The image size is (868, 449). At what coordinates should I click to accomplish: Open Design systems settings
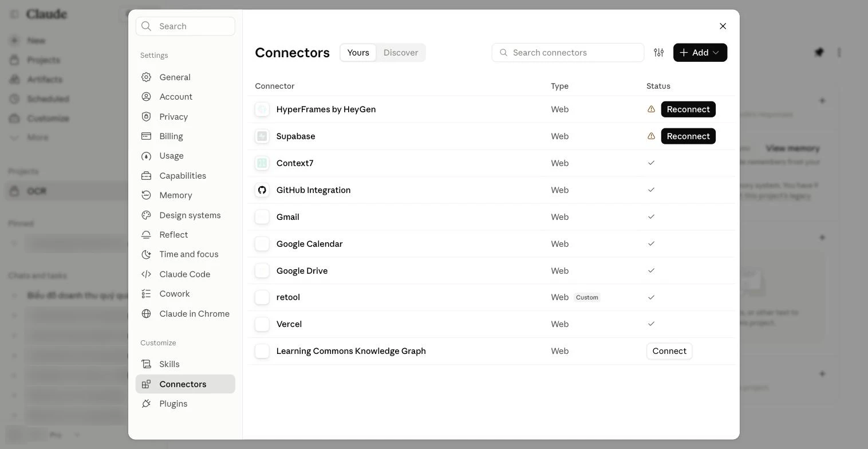pyautogui.click(x=186, y=215)
